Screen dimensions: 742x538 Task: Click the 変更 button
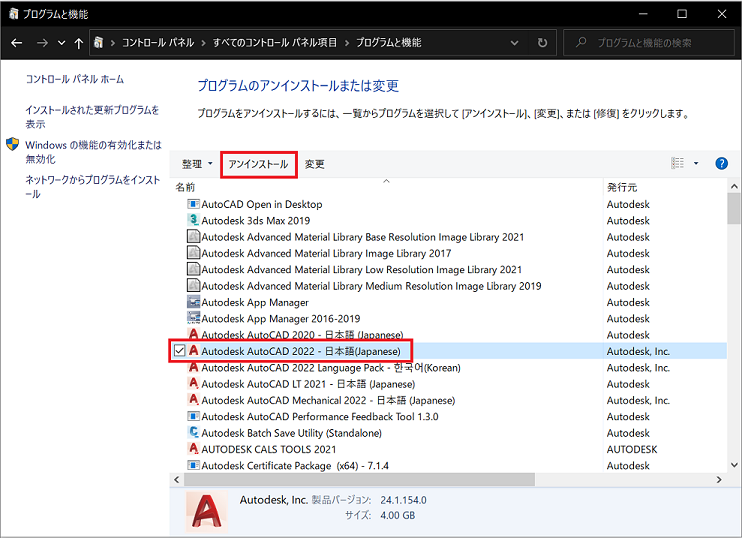pos(314,164)
